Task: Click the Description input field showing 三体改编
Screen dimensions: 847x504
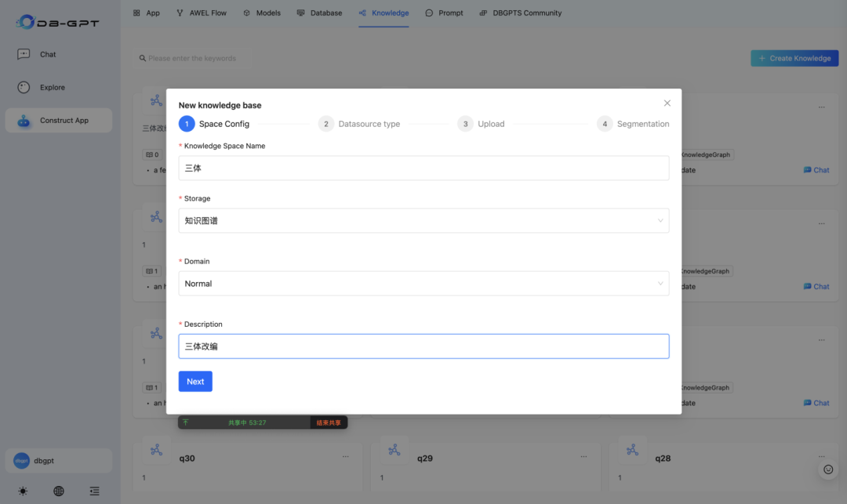Action: (423, 346)
